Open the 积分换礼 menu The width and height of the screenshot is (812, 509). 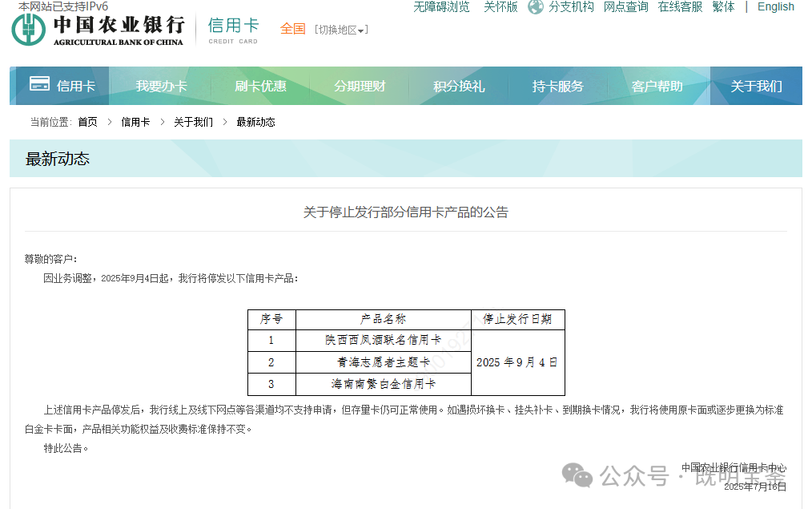(460, 85)
